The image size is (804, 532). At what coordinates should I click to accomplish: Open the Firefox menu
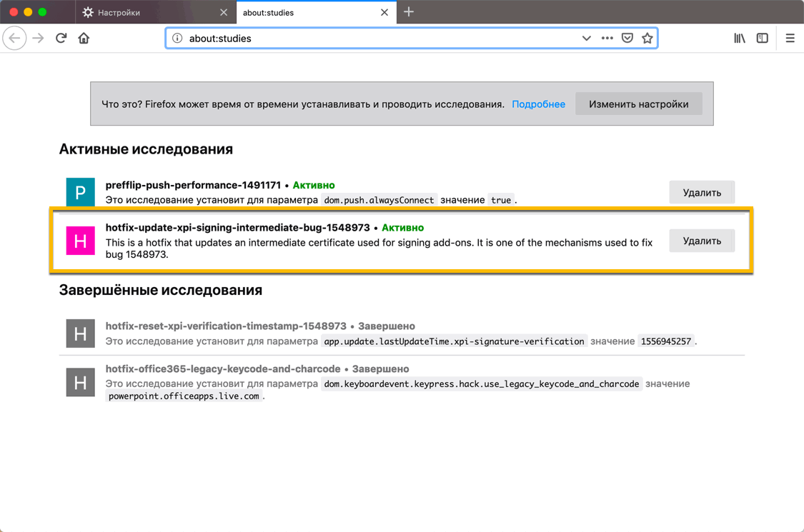click(789, 38)
